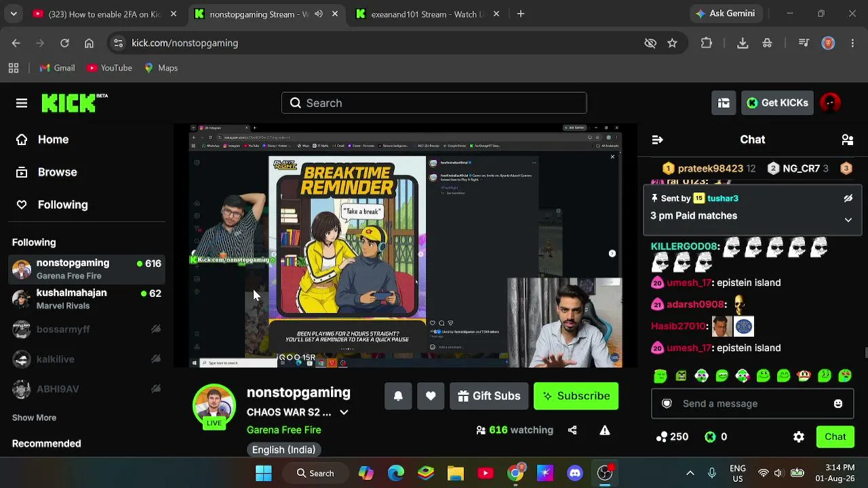
Task: Open the YouTube bookmark
Action: pyautogui.click(x=109, y=68)
